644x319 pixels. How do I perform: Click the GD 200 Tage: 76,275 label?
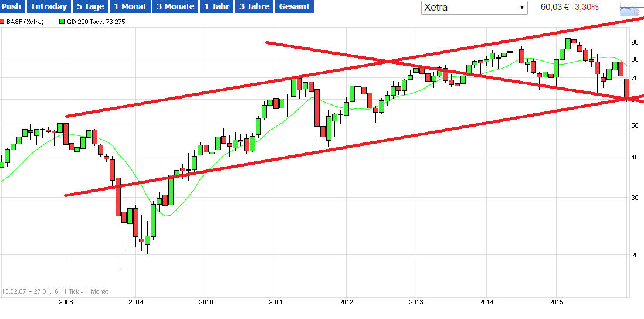tap(96, 22)
